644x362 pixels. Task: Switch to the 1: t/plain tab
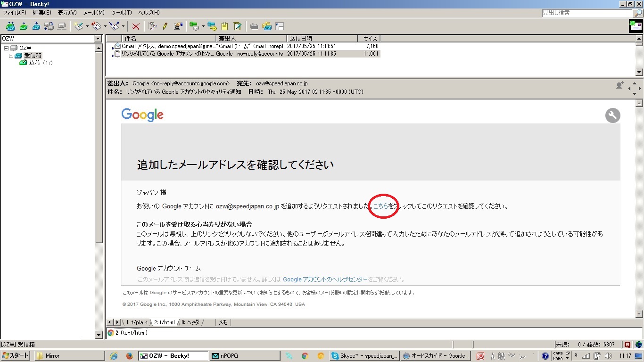point(136,322)
